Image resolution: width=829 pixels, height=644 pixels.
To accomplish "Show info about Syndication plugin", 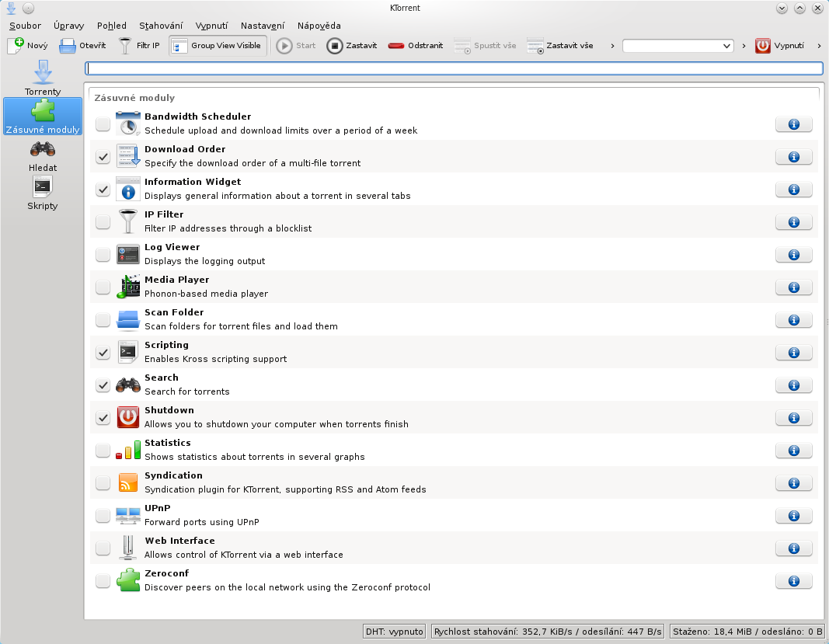I will 793,483.
